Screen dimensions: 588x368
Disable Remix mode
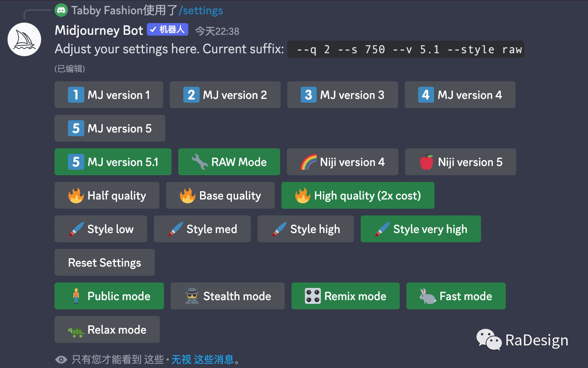[346, 296]
